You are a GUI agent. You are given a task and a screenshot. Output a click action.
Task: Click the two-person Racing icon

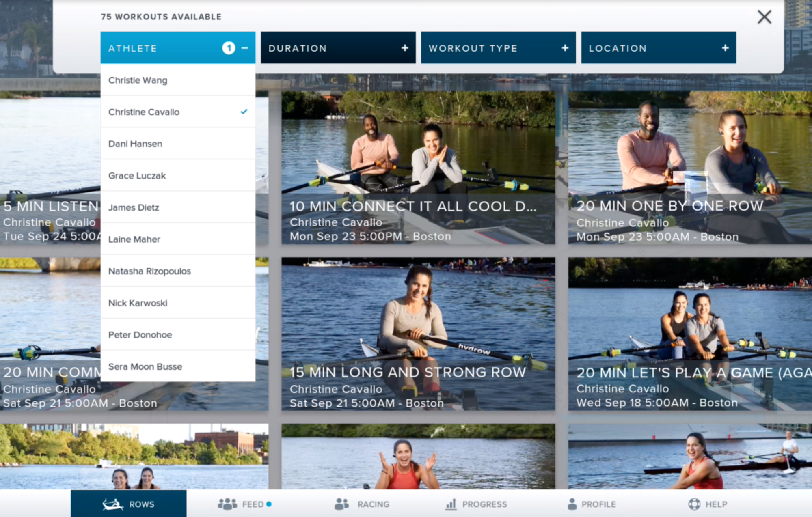coord(342,504)
